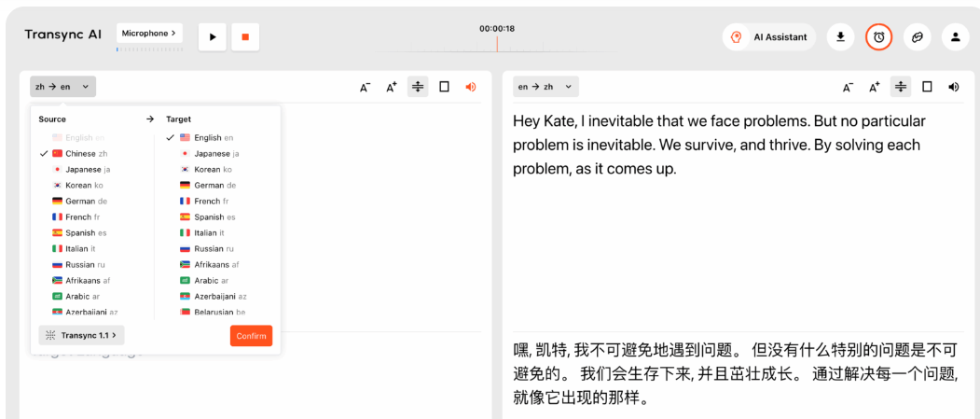
Task: Toggle orange speaker in left panel
Action: coord(471,87)
